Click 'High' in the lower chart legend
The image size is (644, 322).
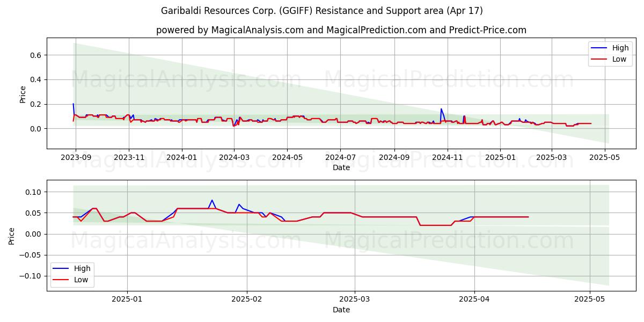(x=83, y=268)
